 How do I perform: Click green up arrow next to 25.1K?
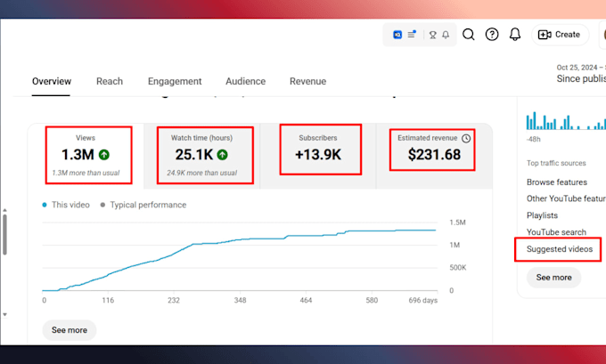coord(222,155)
